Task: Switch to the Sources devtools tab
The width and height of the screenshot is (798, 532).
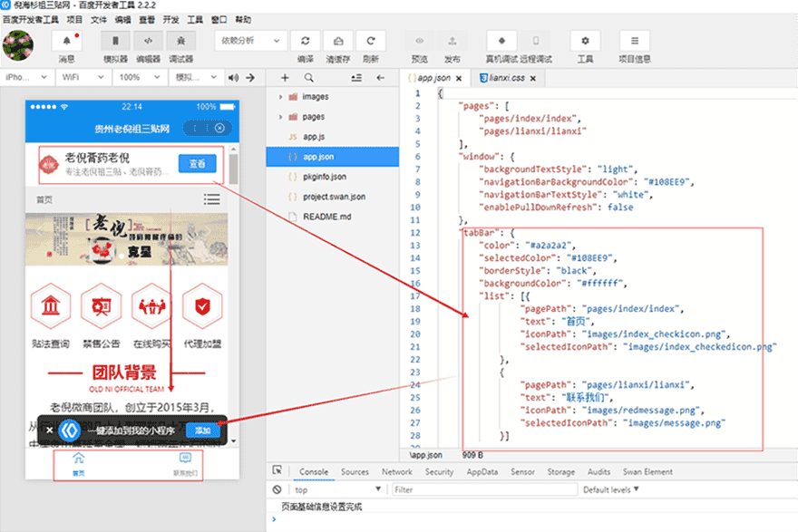Action: 355,472
